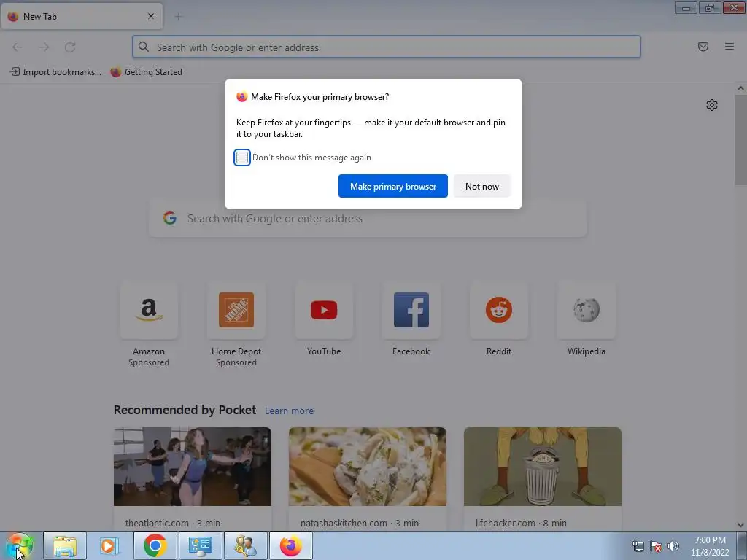Screen dimensions: 747x560
Task: Open the Windows Start menu
Action: tap(20, 545)
